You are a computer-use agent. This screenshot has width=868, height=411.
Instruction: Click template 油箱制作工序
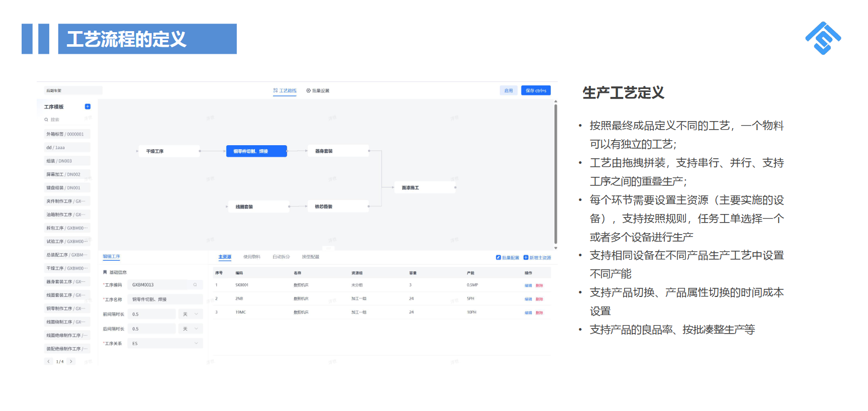pos(67,215)
